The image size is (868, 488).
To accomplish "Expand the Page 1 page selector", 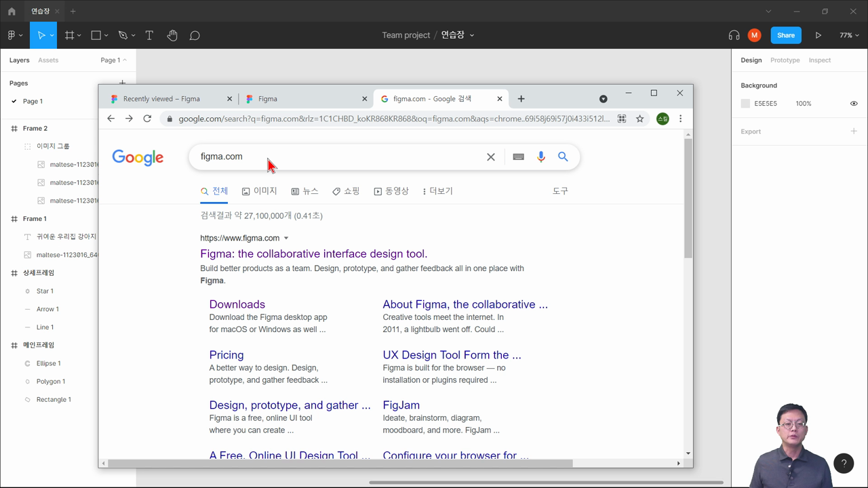I will pos(113,60).
